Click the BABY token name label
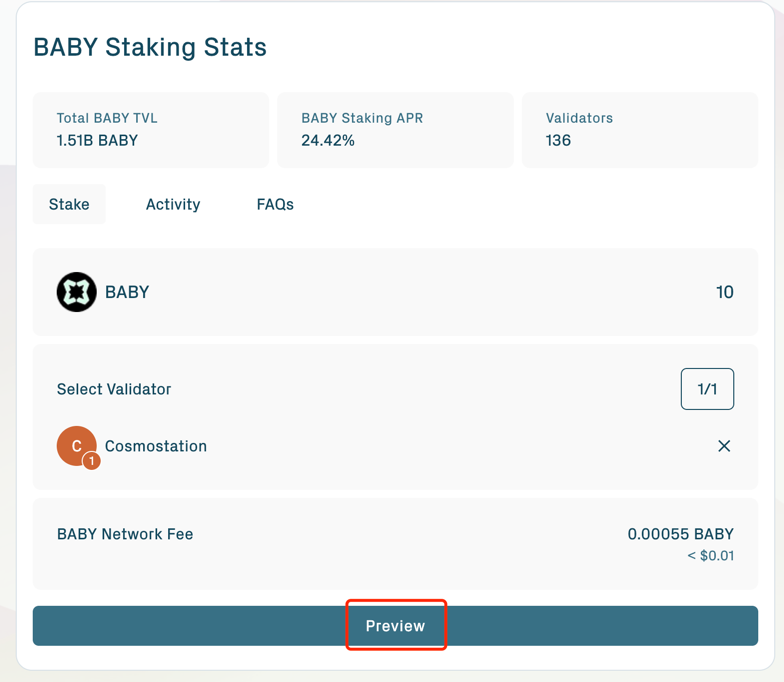Image resolution: width=784 pixels, height=682 pixels. coord(127,292)
